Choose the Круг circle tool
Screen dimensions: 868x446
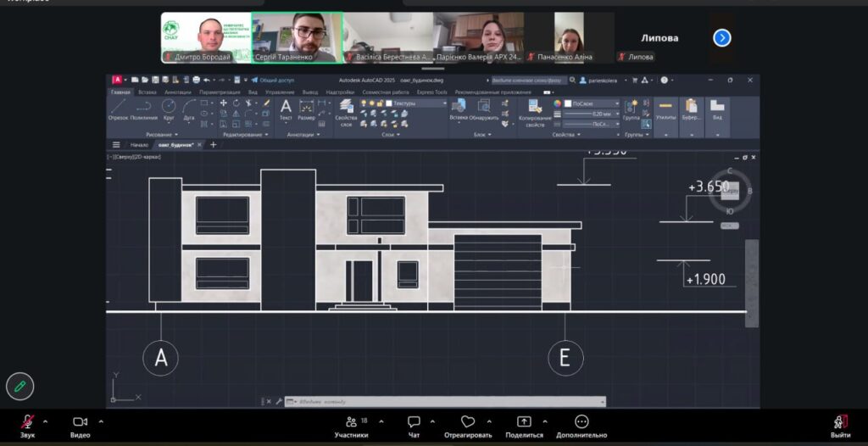[168, 108]
